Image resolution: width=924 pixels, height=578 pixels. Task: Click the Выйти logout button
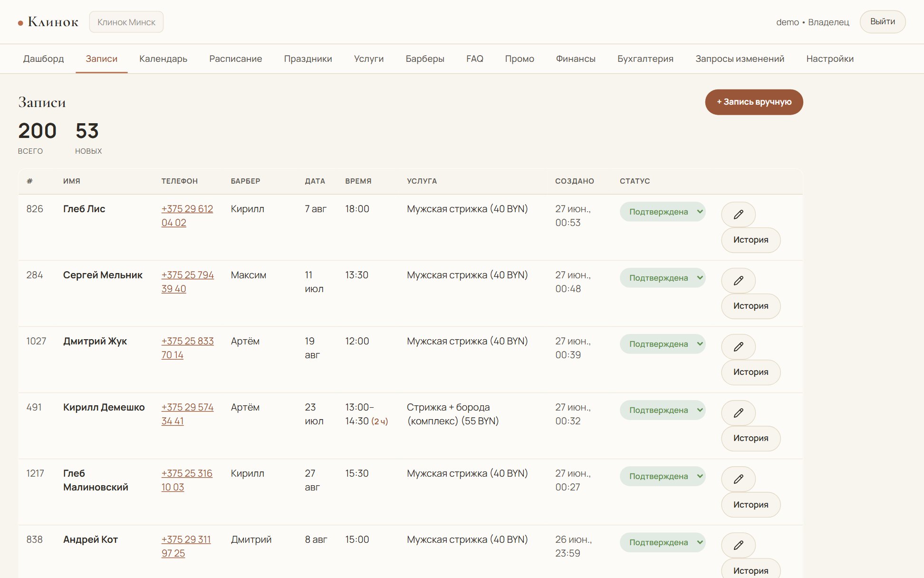click(x=883, y=22)
